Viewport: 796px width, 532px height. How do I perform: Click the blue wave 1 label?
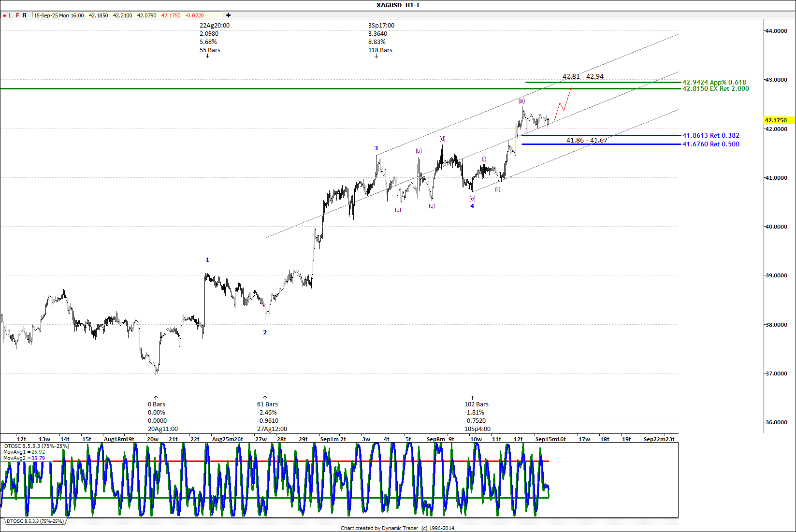click(x=207, y=260)
